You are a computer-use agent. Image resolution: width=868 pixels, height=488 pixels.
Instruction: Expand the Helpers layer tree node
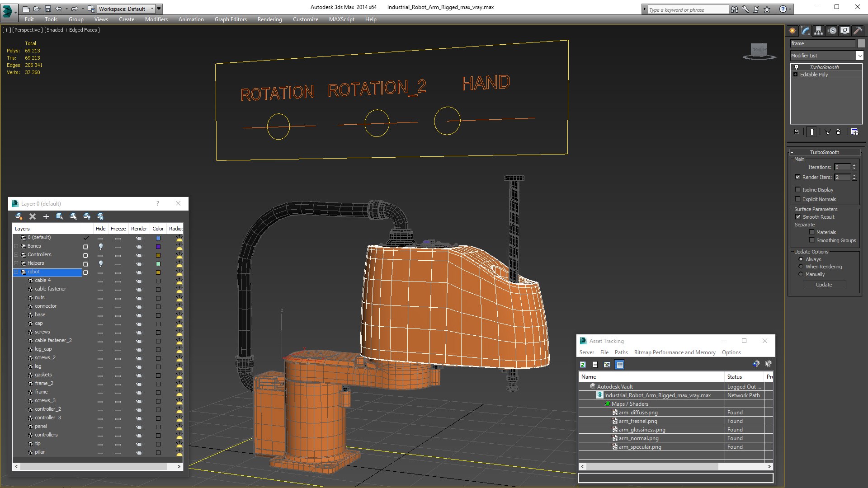click(16, 263)
